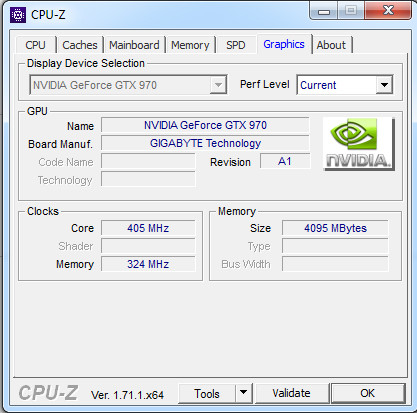Select the Graphics tab

[284, 44]
